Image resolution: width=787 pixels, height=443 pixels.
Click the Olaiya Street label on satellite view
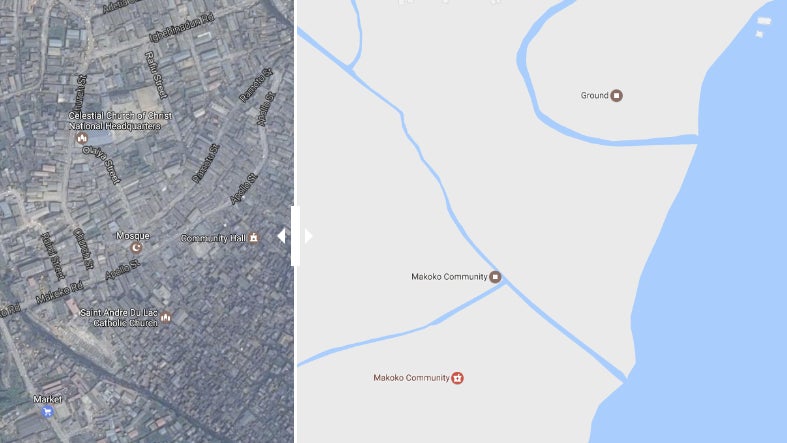(x=102, y=165)
